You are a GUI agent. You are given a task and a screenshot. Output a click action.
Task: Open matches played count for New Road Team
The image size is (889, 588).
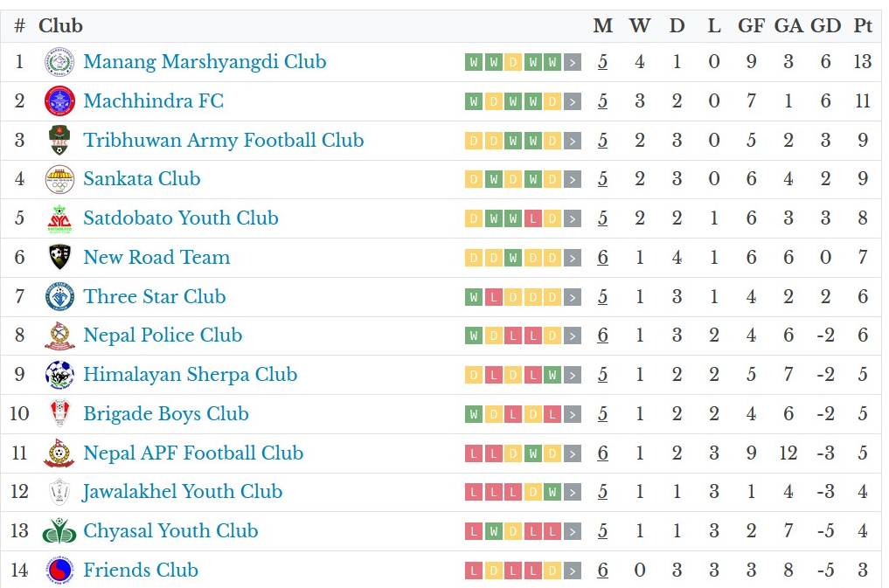[602, 258]
